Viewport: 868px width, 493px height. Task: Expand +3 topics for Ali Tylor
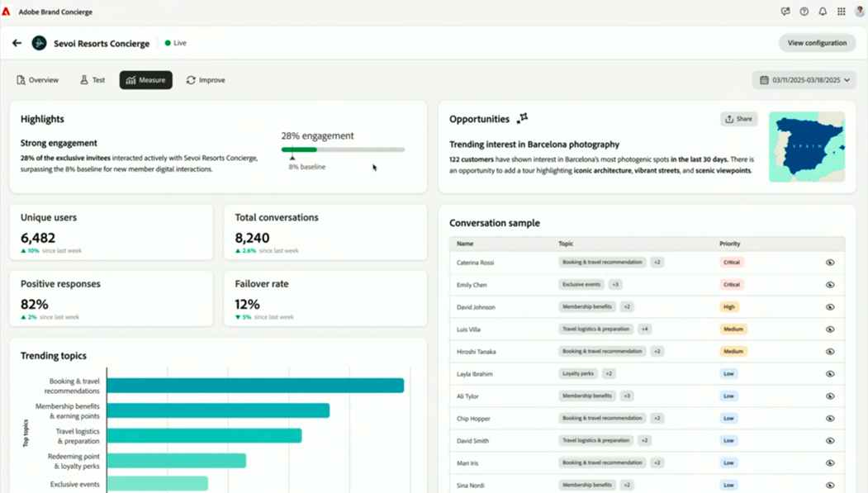pyautogui.click(x=627, y=396)
